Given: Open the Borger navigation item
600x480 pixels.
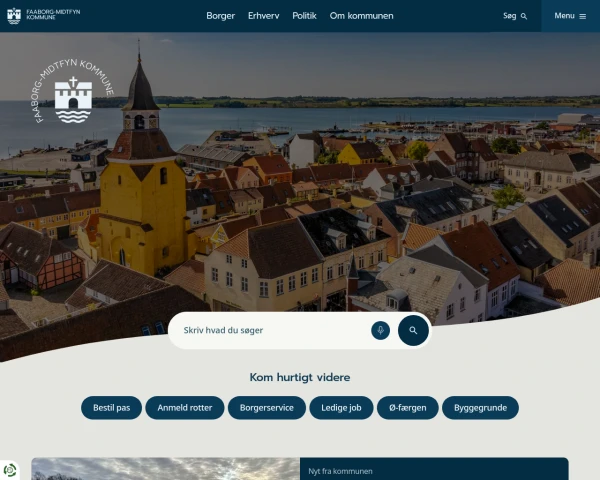Looking at the screenshot, I should coord(220,16).
